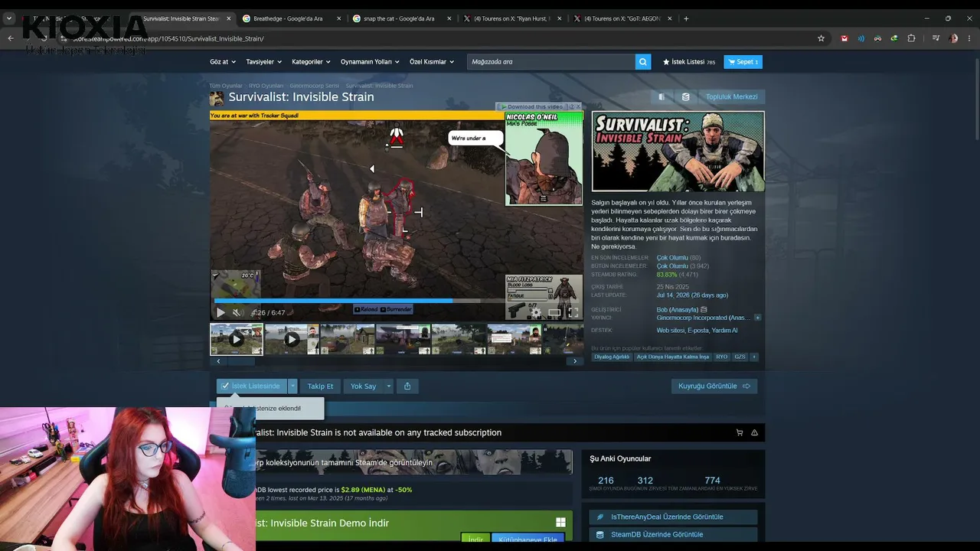Click the RYO tag
Image resolution: width=980 pixels, height=551 pixels.
(x=722, y=357)
